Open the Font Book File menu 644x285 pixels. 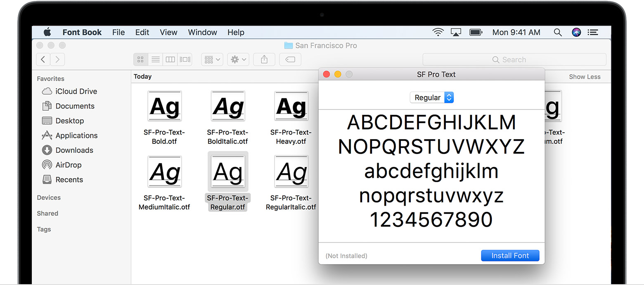(118, 32)
